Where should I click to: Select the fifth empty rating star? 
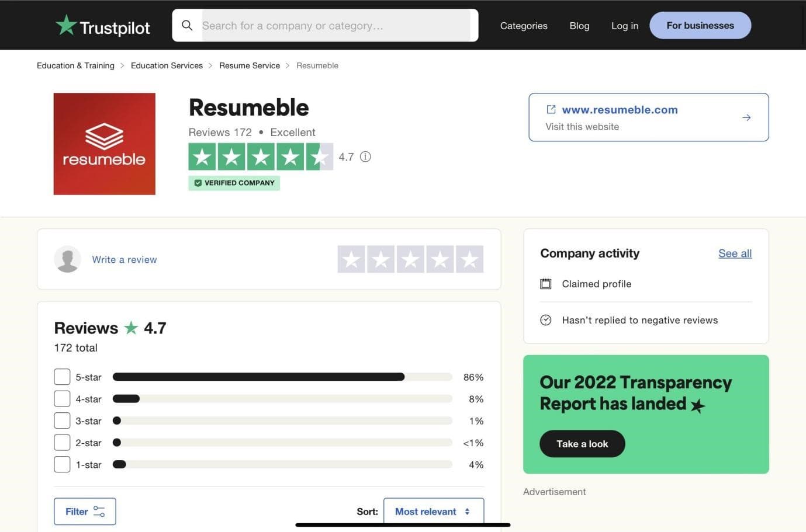[x=469, y=259]
